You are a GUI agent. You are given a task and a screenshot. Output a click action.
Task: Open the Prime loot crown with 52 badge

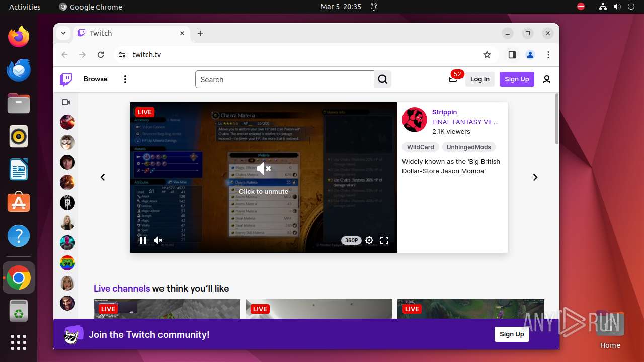click(453, 79)
